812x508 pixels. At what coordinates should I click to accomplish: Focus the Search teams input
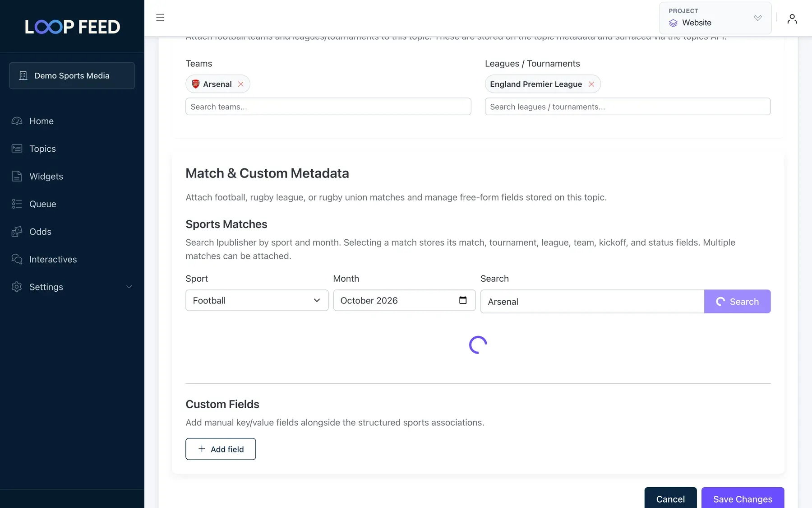point(328,107)
